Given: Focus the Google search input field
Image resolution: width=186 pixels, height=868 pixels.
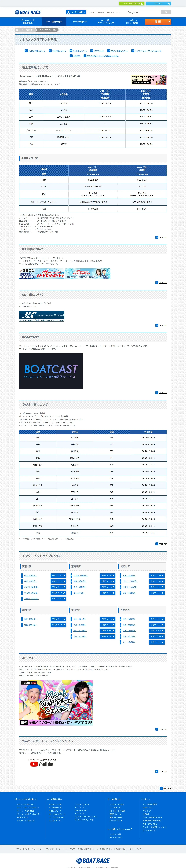Looking at the screenshot, I should tap(143, 12).
